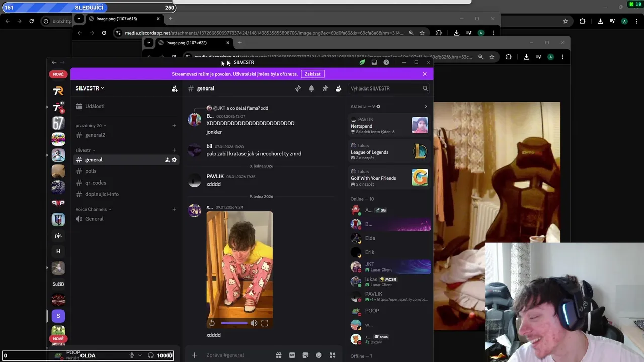This screenshot has width=644, height=362.
Task: Select the 67 server icon
Action: (x=58, y=123)
